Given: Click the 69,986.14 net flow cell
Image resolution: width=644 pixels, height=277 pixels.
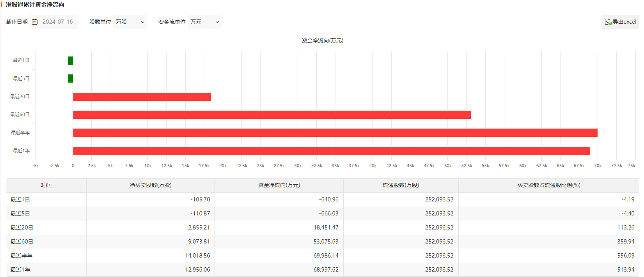Looking at the screenshot, I should click(x=279, y=256).
